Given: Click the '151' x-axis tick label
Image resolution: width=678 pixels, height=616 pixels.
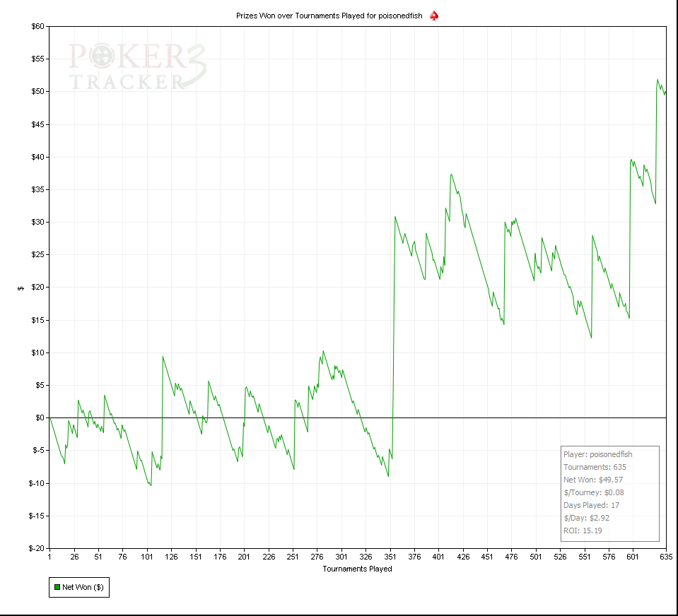Looking at the screenshot, I should [x=195, y=557].
